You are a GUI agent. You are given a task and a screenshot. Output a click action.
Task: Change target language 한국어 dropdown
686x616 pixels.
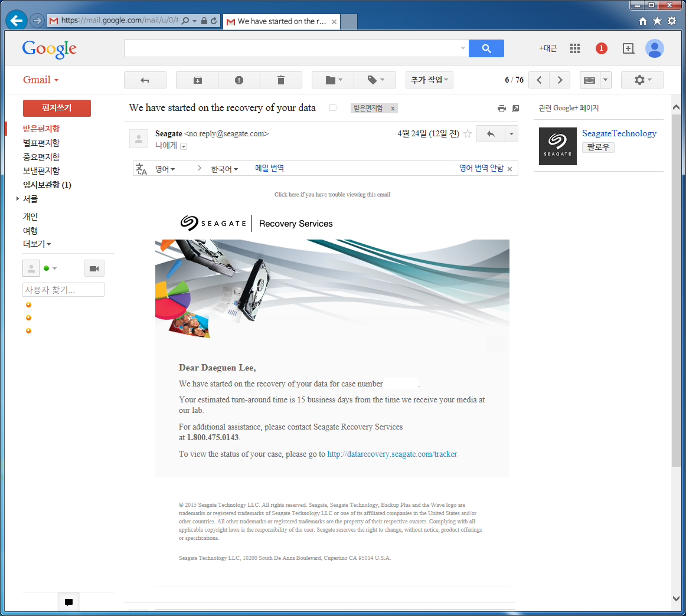[224, 169]
